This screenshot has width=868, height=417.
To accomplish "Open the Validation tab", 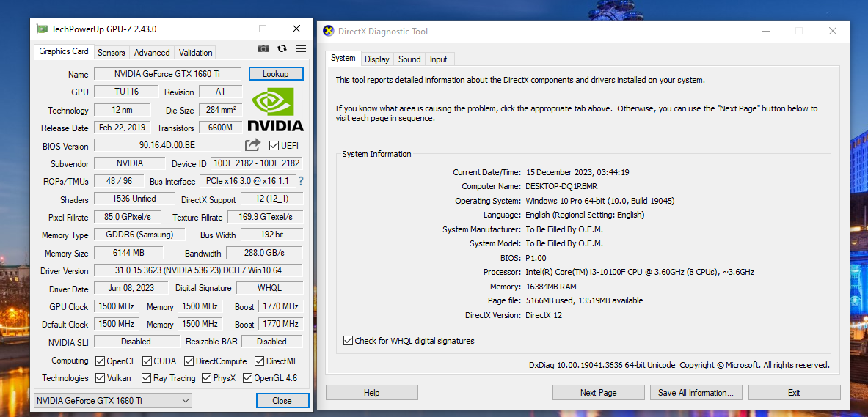I will (x=195, y=53).
